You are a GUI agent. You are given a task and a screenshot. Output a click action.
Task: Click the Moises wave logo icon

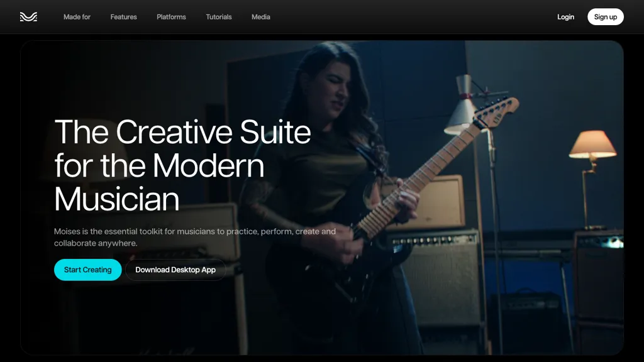[28, 17]
